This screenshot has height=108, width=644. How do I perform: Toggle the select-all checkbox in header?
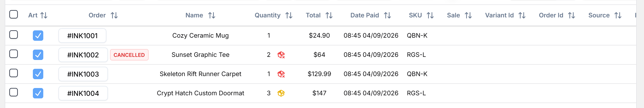point(14,14)
